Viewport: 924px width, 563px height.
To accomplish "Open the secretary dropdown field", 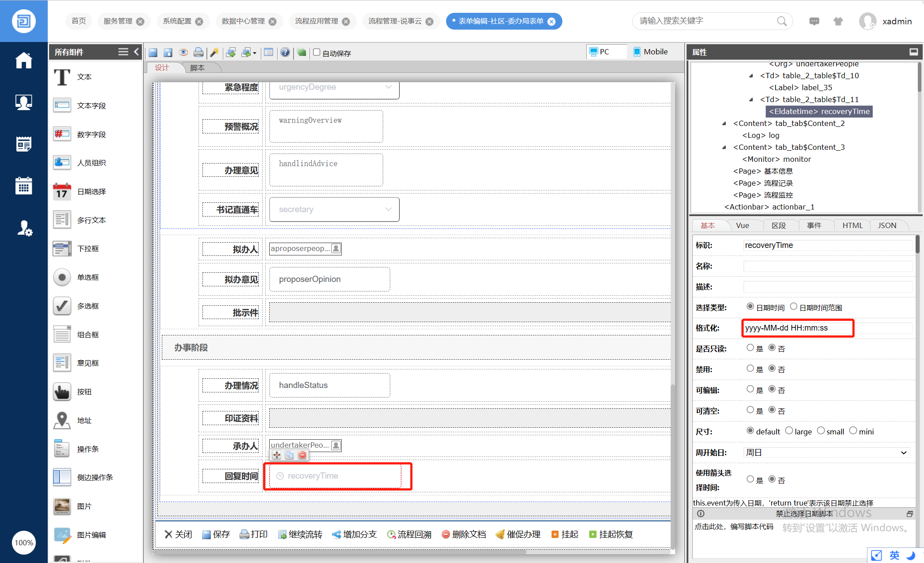I will tap(334, 209).
